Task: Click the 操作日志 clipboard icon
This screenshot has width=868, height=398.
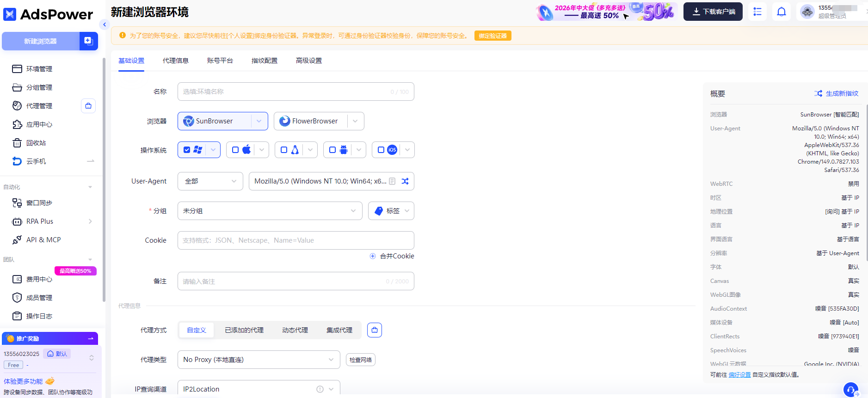Action: (x=17, y=316)
